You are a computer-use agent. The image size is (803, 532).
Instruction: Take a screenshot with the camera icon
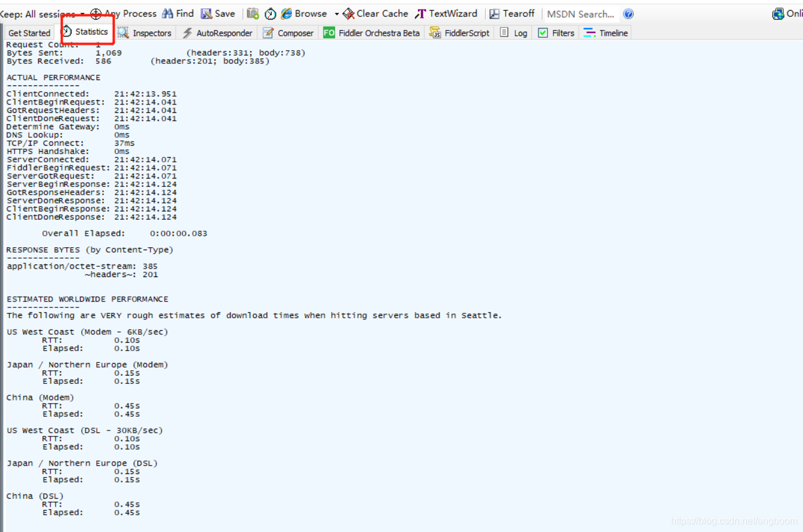(253, 13)
